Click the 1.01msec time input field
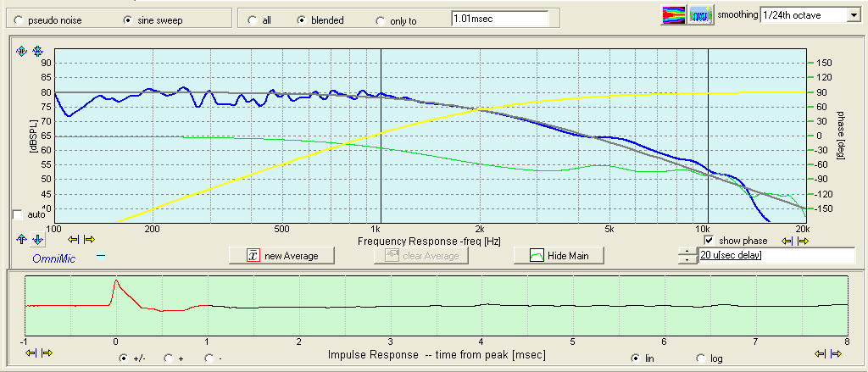Viewport: 868px width, 372px height. [x=498, y=18]
